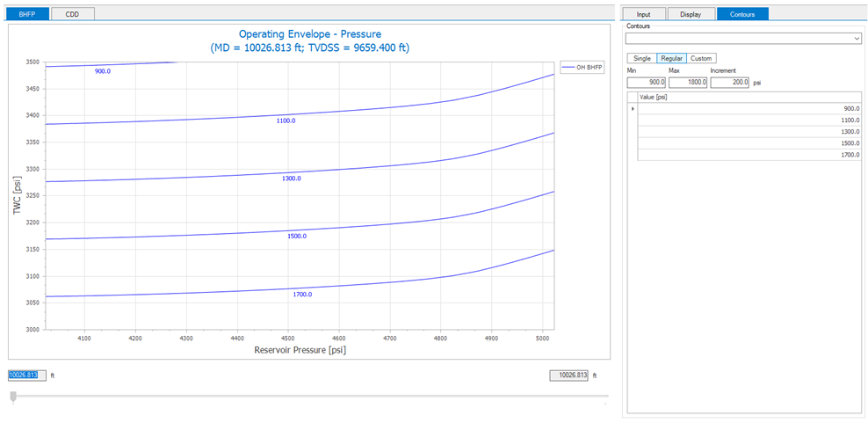This screenshot has width=868, height=423.
Task: Open the Input tab
Action: click(644, 14)
